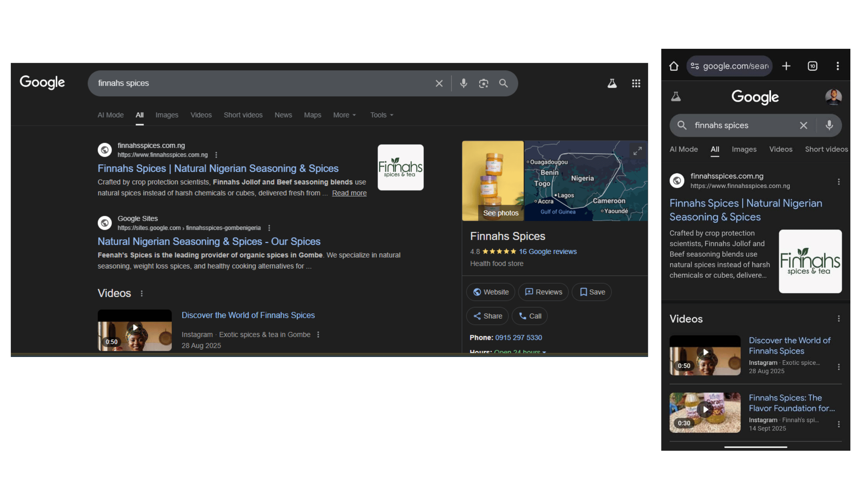This screenshot has width=868, height=488.
Task: Open Natural Nigerian Seasoning & Spices - Our Spices
Action: click(209, 242)
